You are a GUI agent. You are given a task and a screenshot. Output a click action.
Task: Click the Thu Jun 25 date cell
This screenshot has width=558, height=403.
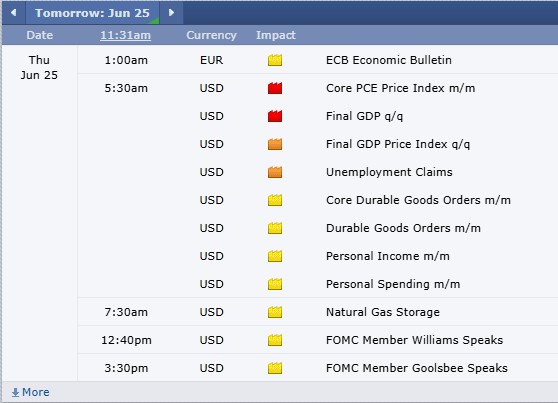coord(39,67)
